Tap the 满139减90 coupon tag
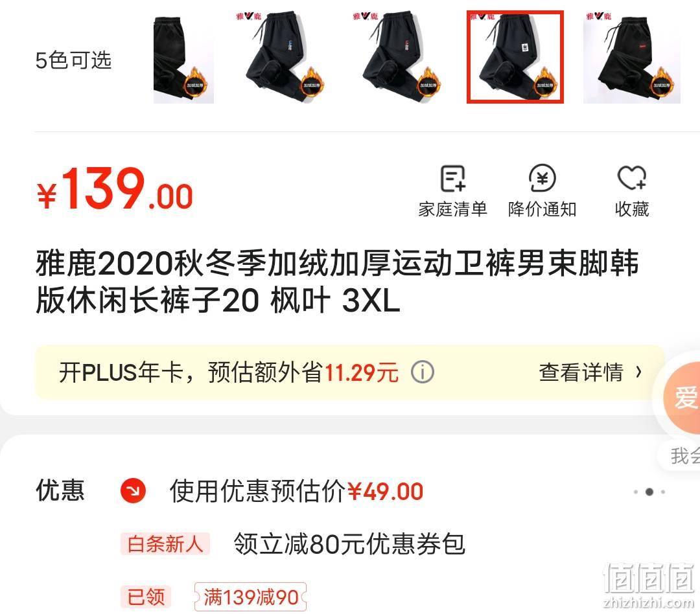Viewport: 700px width, 614px height. click(x=250, y=597)
